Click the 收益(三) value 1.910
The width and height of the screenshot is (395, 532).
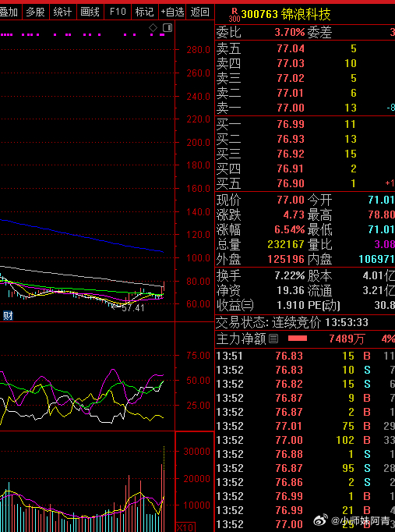point(291,305)
